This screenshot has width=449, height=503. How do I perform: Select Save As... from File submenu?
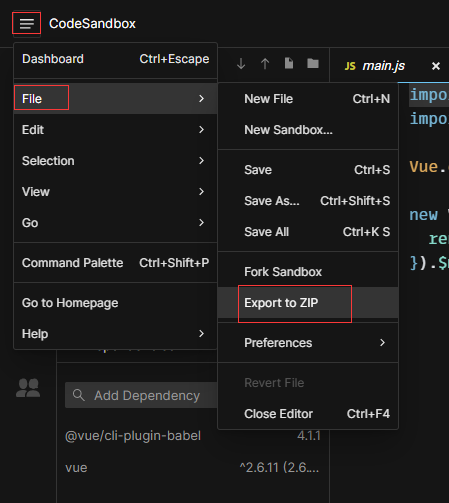point(308,201)
